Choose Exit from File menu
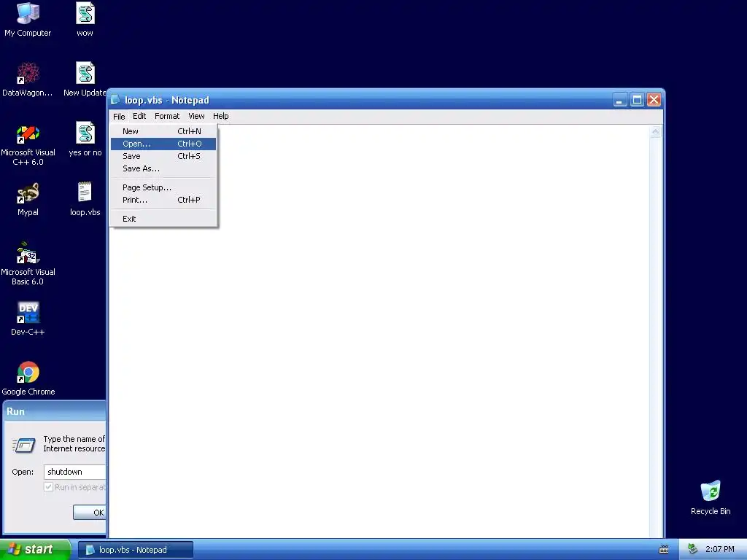Screen dimensions: 747x560 coord(163,219)
